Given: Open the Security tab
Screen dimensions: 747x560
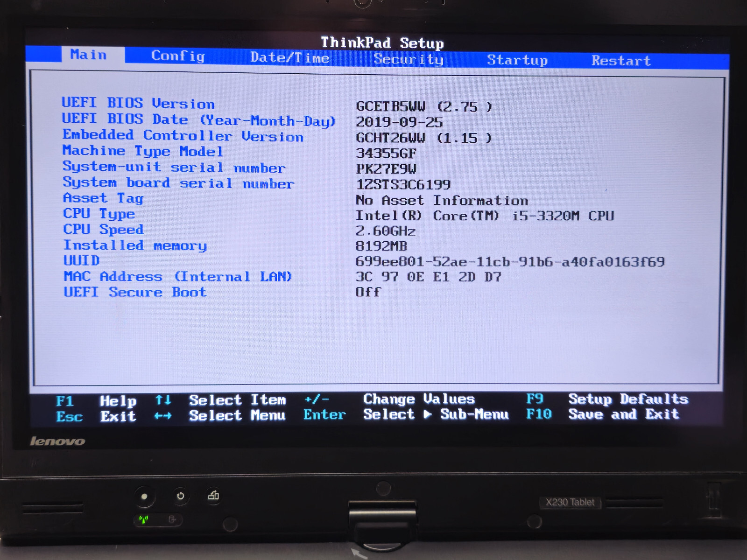Looking at the screenshot, I should 409,59.
